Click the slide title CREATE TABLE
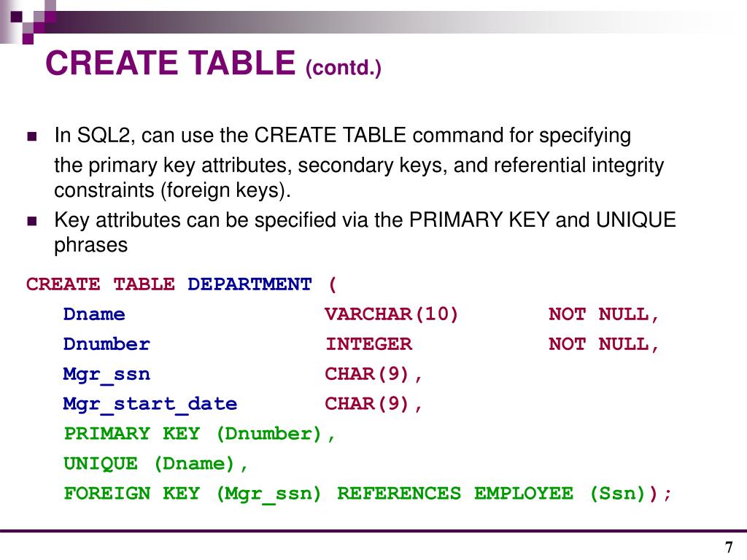The image size is (747, 560). (x=171, y=63)
